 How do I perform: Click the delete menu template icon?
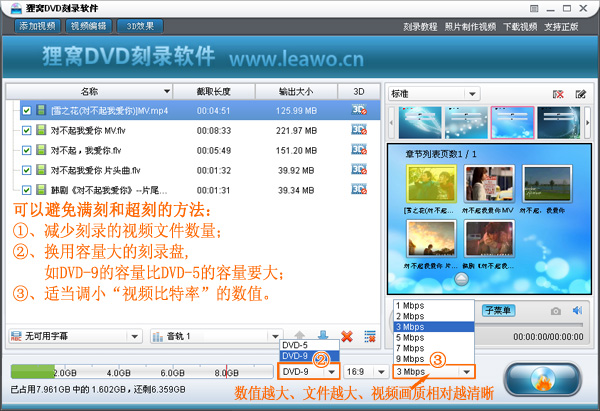[x=558, y=94]
